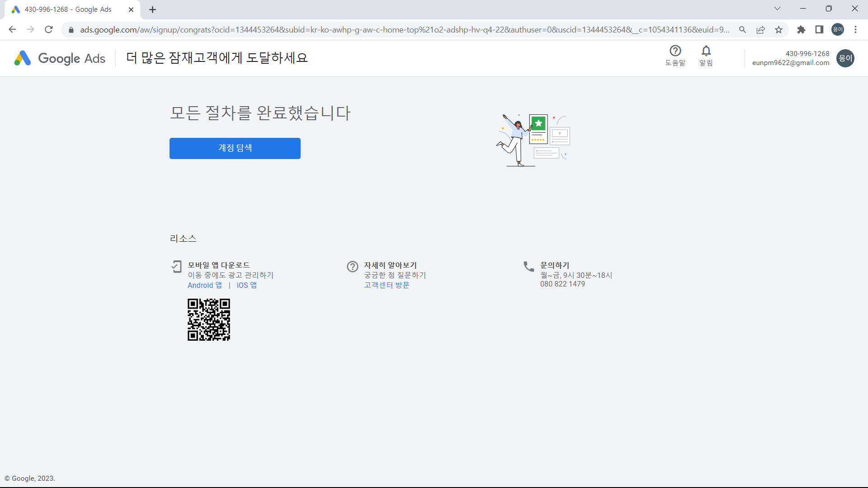Click the Google Ads logo
The height and width of the screenshot is (488, 868).
click(x=59, y=58)
